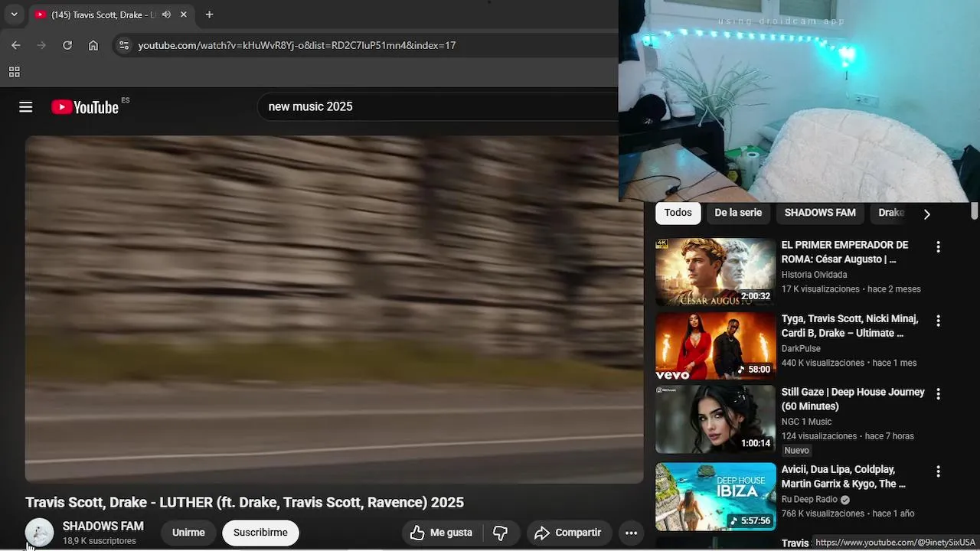Open options menu for Still Gaze video
The width and height of the screenshot is (980, 551).
(938, 394)
